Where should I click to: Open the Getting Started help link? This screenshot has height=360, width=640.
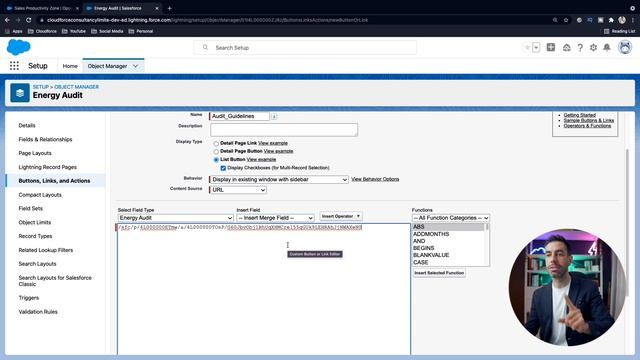(x=580, y=115)
